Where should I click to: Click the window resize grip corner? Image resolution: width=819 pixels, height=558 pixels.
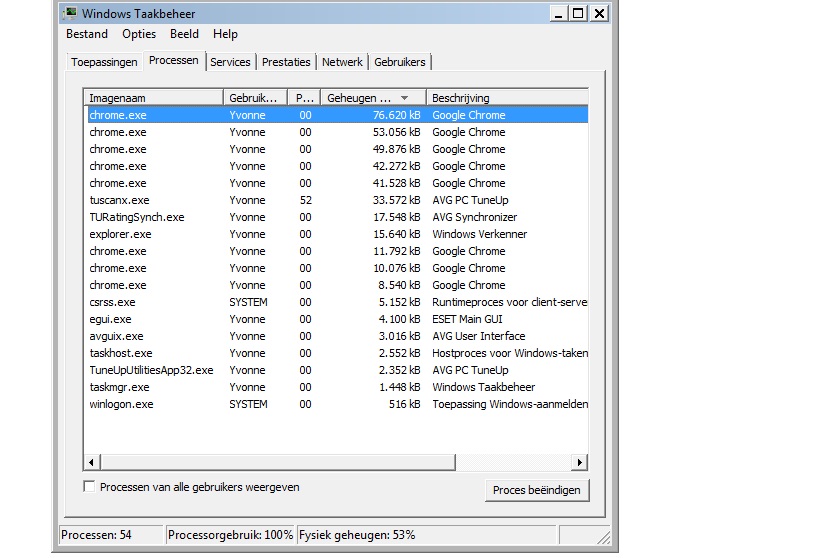(x=604, y=538)
